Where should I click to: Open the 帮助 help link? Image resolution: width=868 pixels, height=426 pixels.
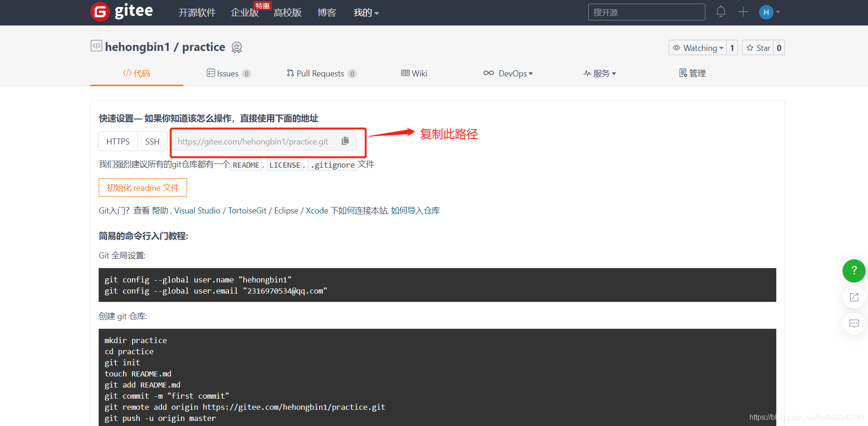160,211
